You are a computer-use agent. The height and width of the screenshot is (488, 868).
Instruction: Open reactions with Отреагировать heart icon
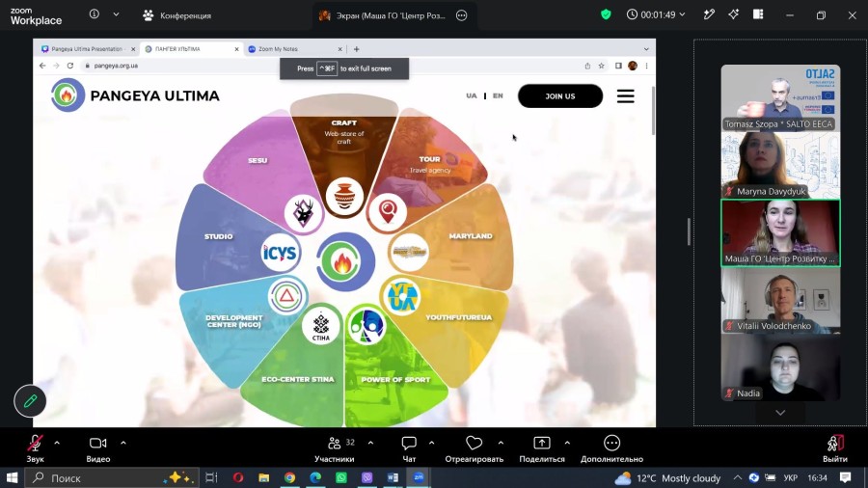point(474,448)
